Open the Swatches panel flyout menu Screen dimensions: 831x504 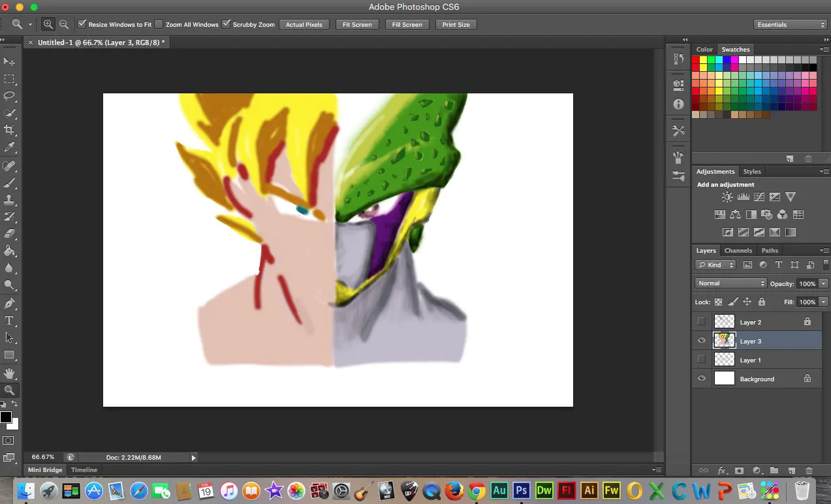pyautogui.click(x=824, y=49)
